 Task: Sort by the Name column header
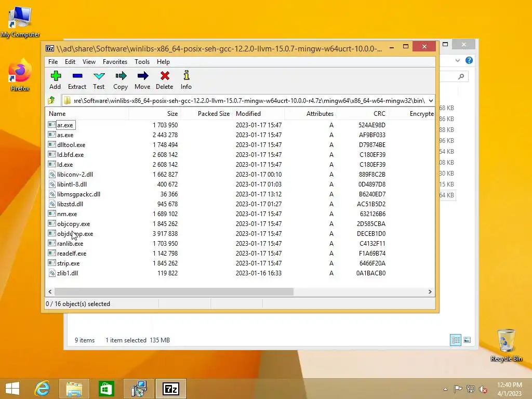(x=87, y=114)
